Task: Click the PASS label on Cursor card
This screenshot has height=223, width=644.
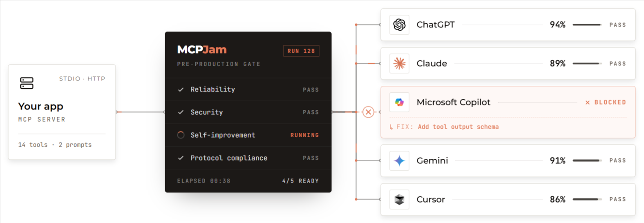Action: 617,200
